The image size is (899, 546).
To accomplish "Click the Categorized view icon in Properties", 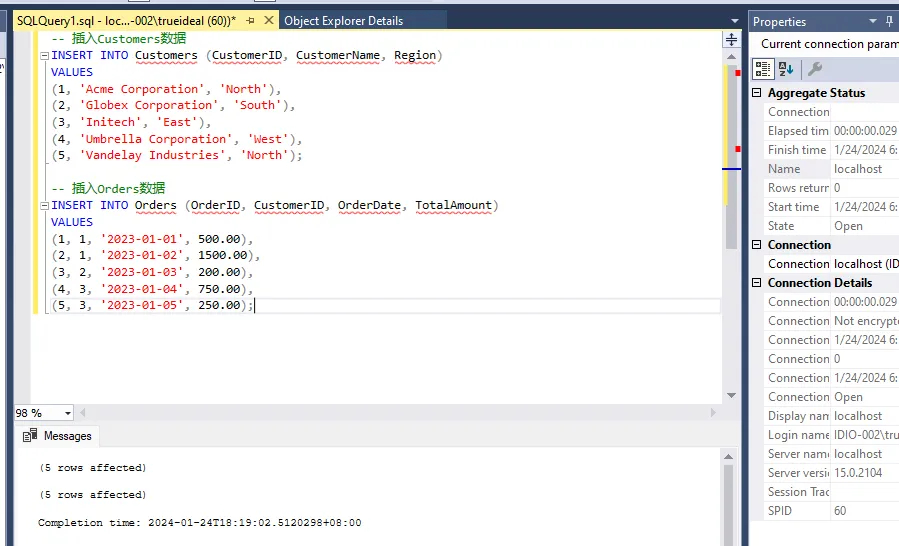I will pyautogui.click(x=763, y=69).
